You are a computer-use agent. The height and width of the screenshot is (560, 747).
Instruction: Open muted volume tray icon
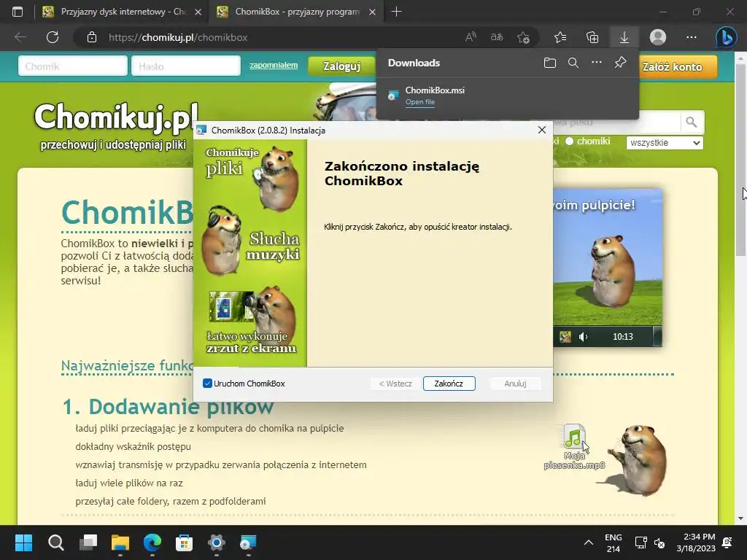[659, 542]
